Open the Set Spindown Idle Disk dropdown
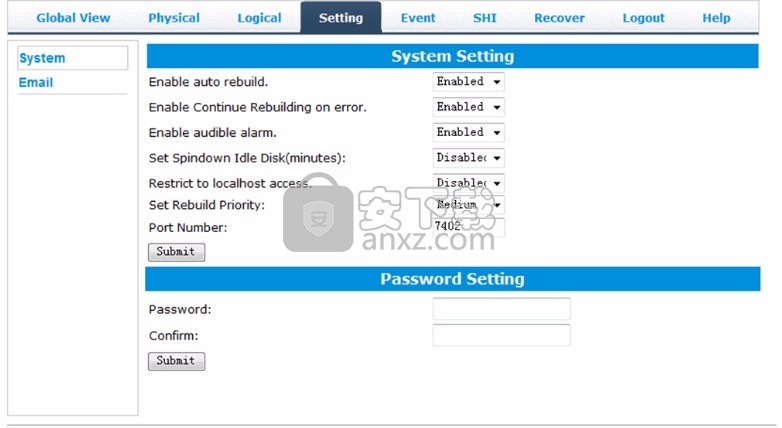782x428 pixels. tap(468, 158)
